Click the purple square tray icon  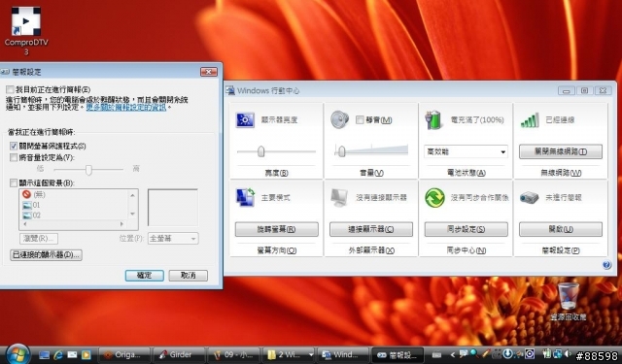click(x=530, y=353)
